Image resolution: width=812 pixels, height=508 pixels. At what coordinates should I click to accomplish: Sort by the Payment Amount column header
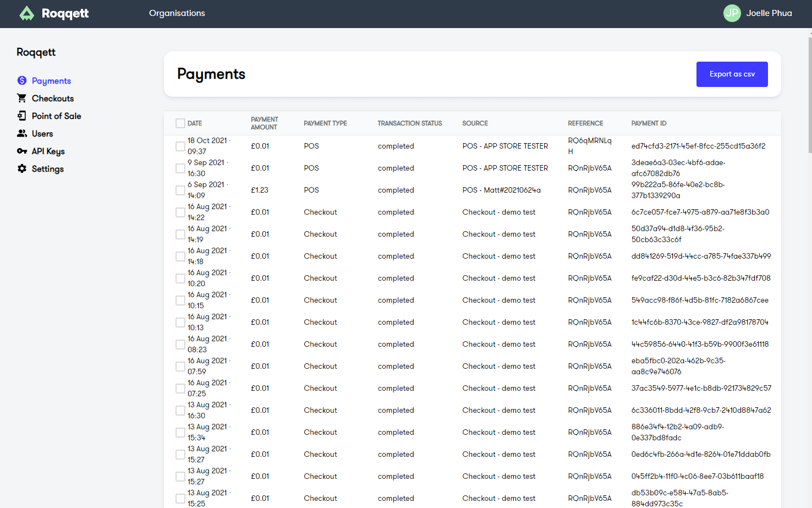265,123
